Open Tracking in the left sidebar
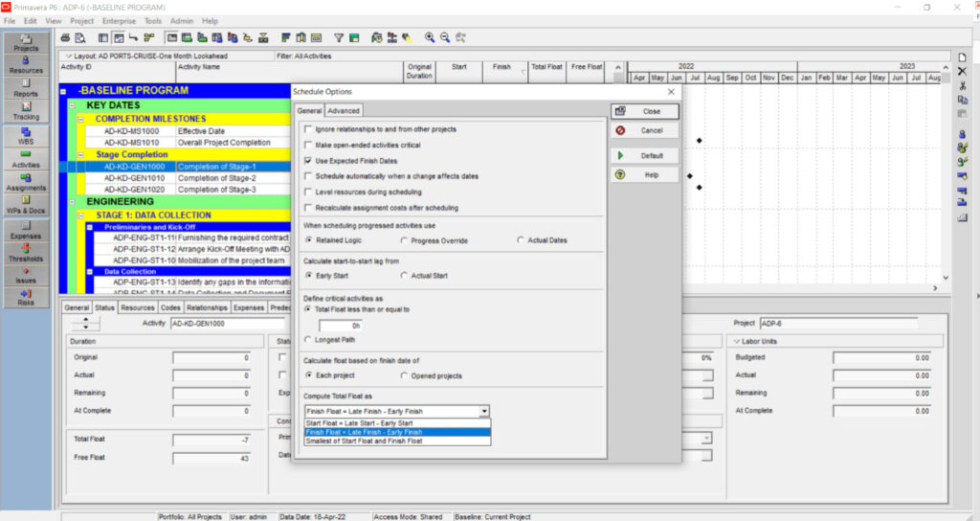This screenshot has height=521, width=980. pos(26,111)
